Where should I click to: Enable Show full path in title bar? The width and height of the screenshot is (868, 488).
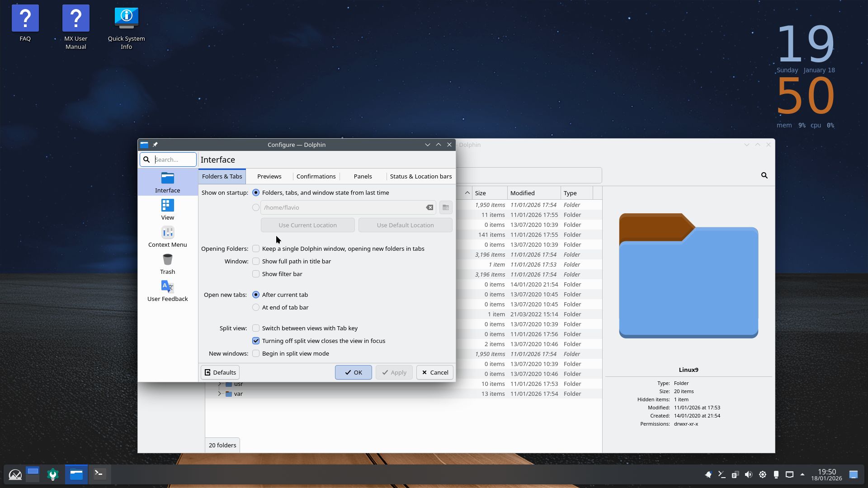click(256, 261)
